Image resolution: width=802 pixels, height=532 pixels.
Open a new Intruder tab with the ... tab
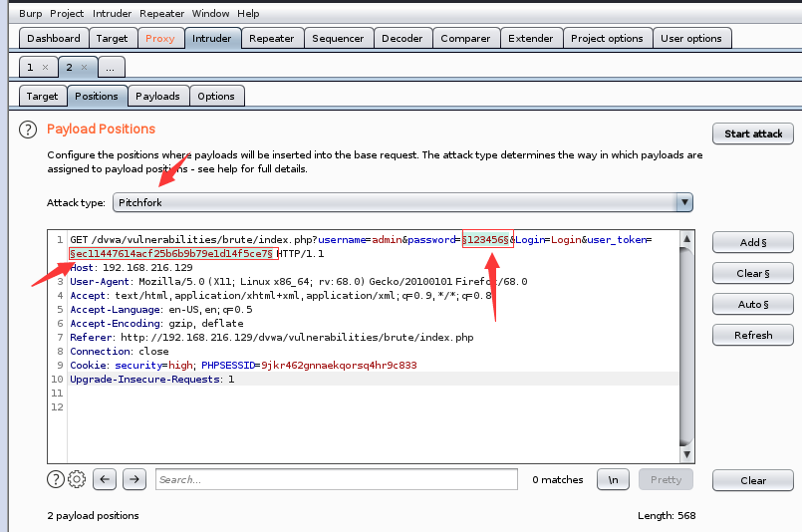pyautogui.click(x=110, y=68)
